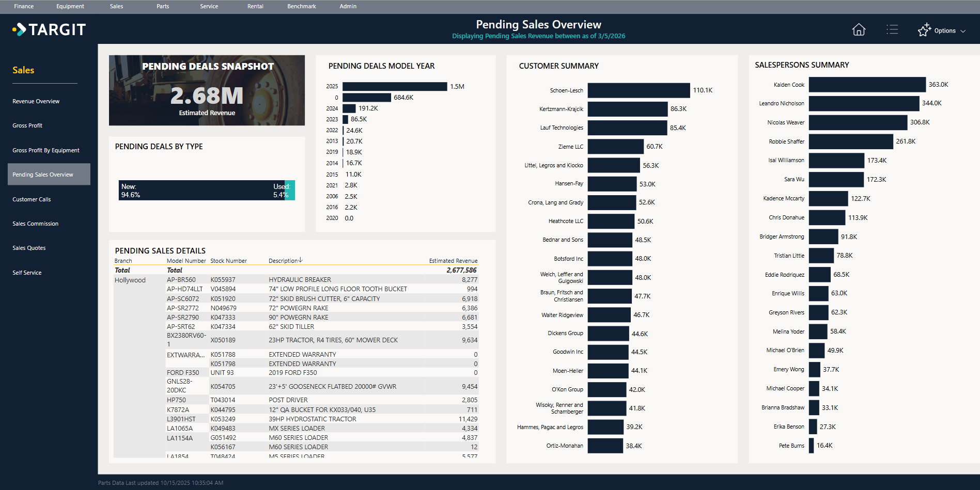This screenshot has height=490, width=980.
Task: Click the Home icon in the top bar
Action: pos(859,29)
